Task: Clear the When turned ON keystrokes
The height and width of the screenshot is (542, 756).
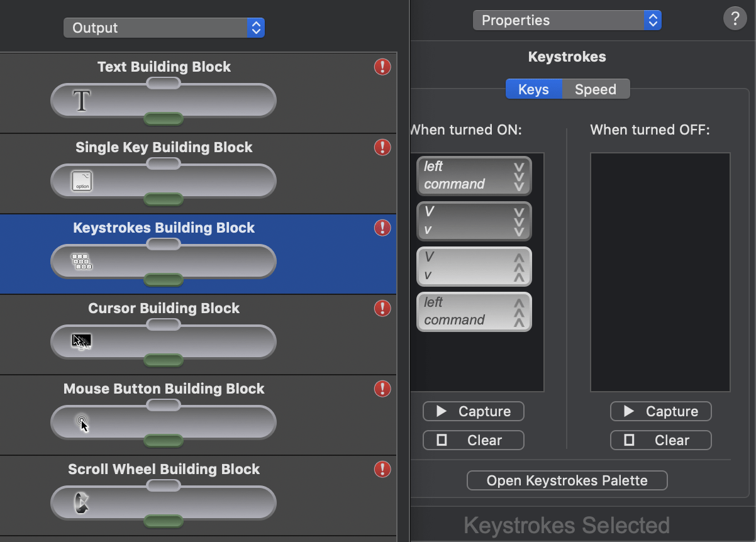Action: (x=473, y=440)
